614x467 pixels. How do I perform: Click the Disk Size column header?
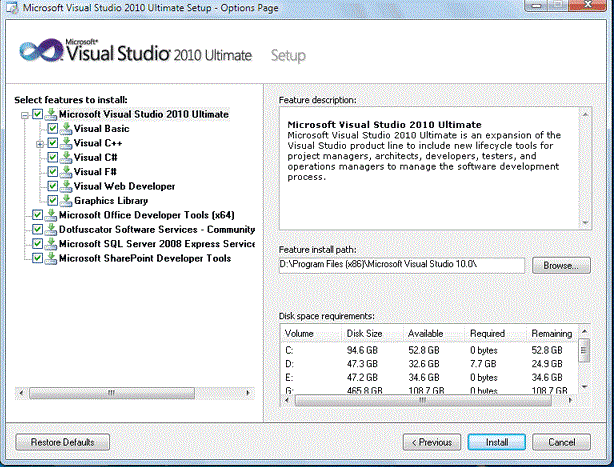coord(373,334)
